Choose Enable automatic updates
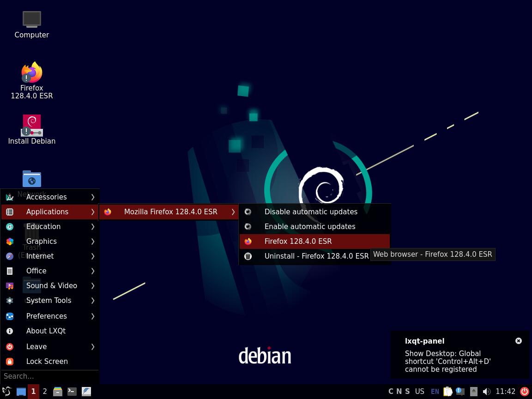532x399 pixels. coord(314,227)
